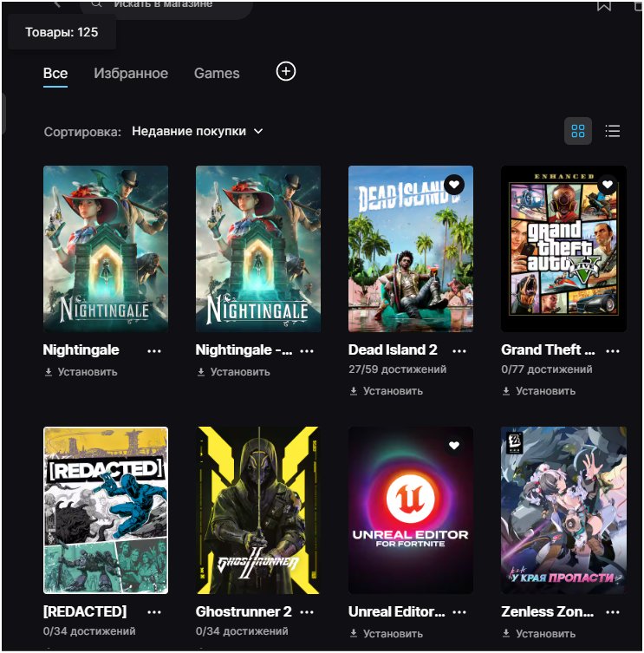Click Установить under Grand Theft Auto
This screenshot has height=653, width=644.
[x=538, y=391]
